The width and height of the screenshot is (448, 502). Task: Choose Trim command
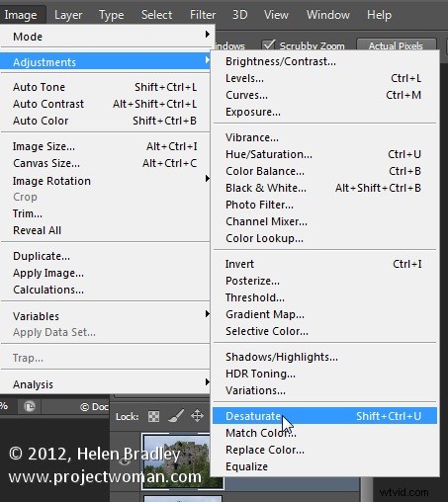click(106, 213)
